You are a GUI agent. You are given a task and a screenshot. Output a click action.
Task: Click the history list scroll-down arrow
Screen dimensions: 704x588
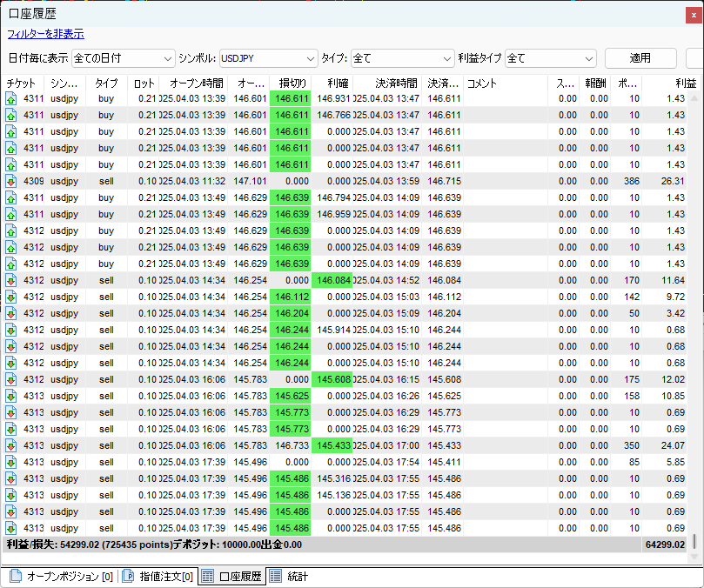694,557
